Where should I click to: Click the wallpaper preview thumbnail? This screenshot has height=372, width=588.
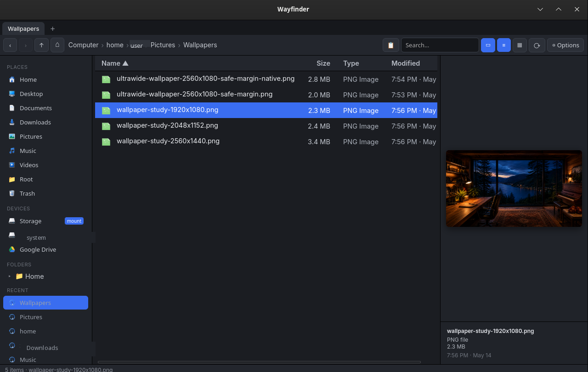click(514, 188)
